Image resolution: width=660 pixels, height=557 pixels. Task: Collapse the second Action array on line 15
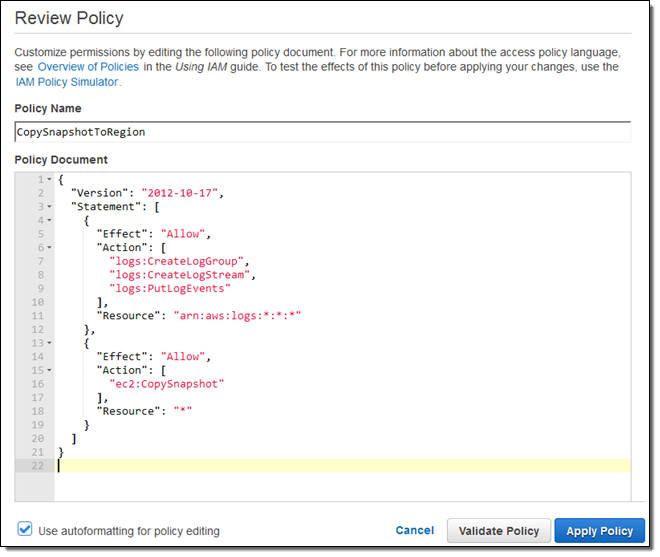point(49,370)
